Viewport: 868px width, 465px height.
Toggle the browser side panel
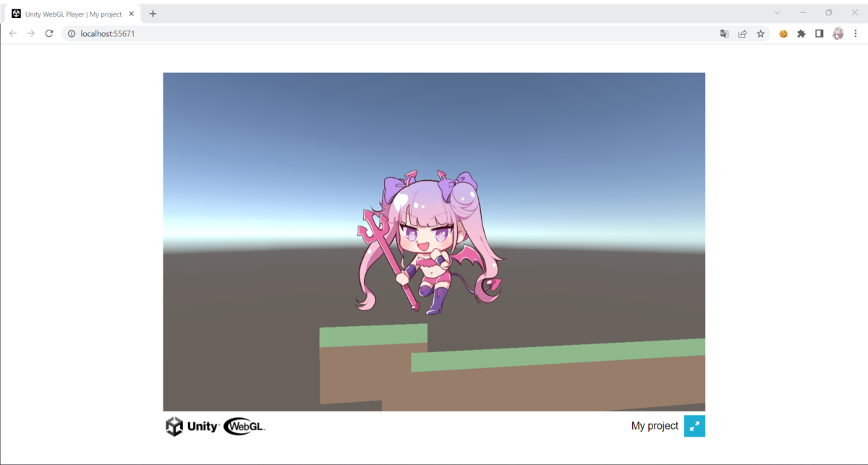[819, 33]
